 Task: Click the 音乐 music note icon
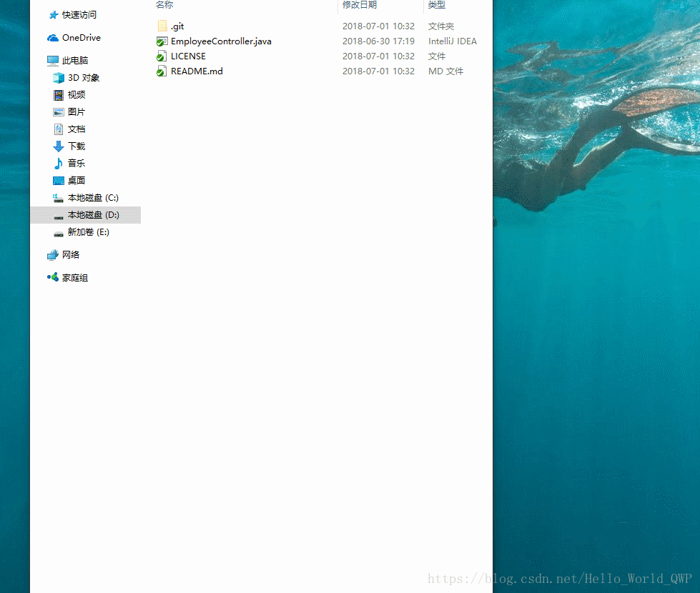59,164
